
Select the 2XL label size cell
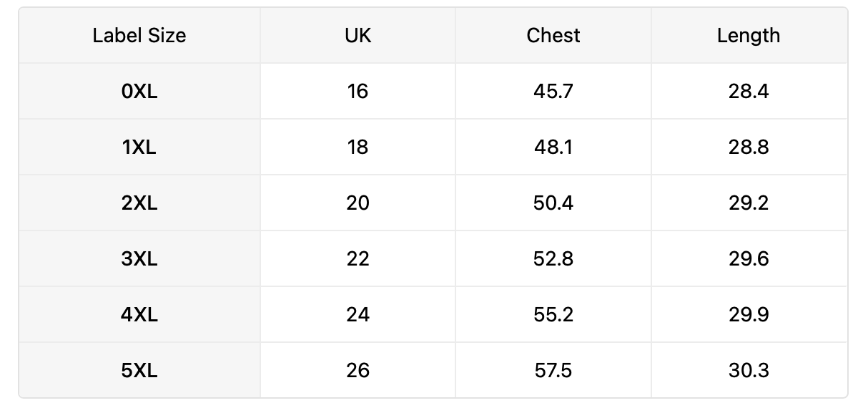point(139,203)
